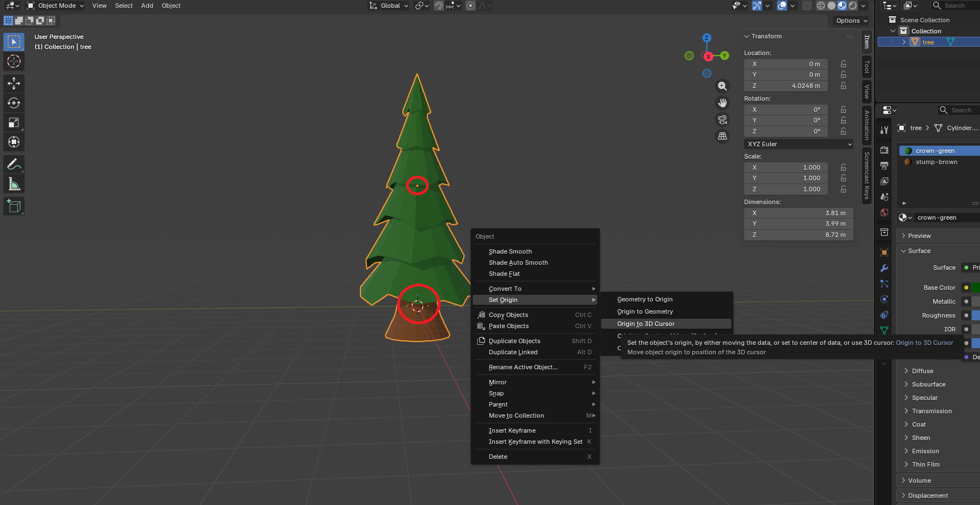Select the Move tool in left toolbar
This screenshot has width=980, height=505.
14,83
